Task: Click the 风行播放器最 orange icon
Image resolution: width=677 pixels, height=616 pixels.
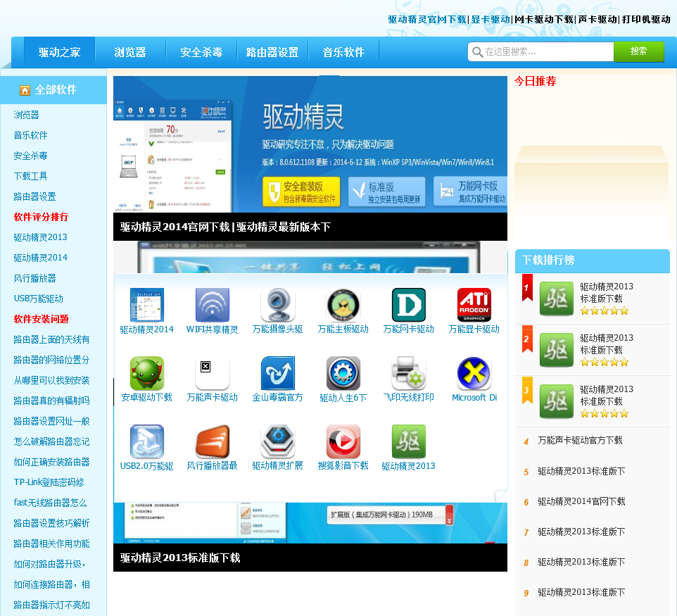Action: click(213, 441)
